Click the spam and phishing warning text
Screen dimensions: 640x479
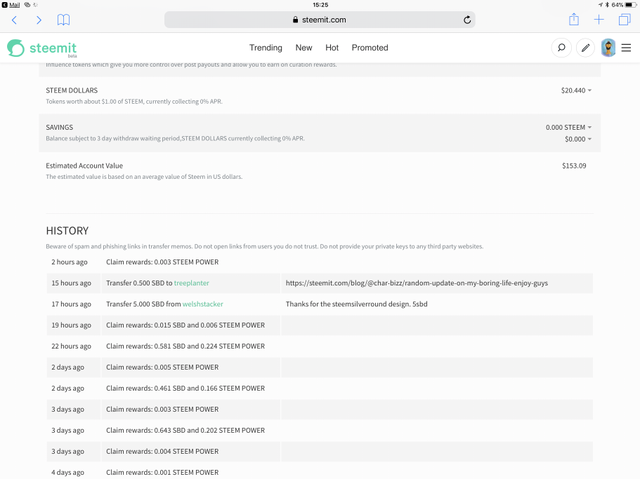click(264, 246)
